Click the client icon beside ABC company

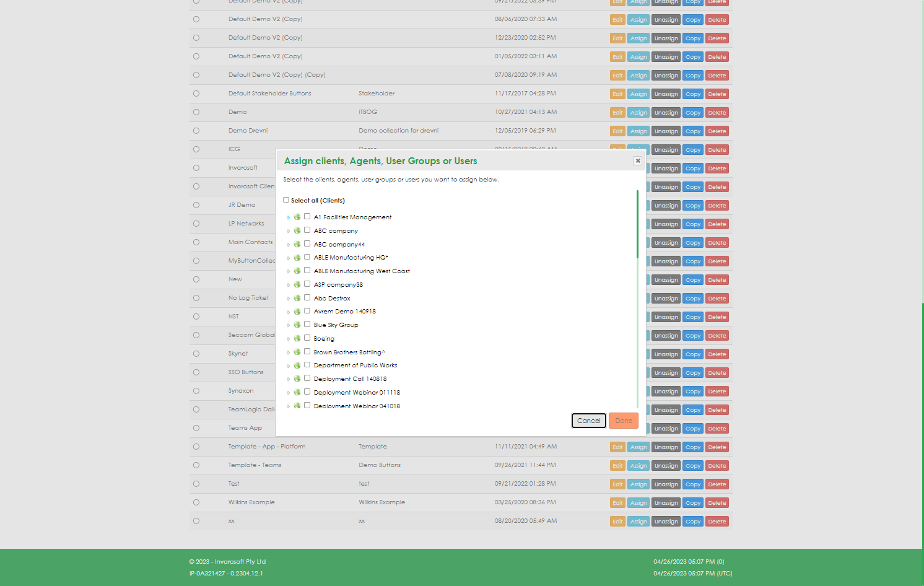click(x=297, y=230)
